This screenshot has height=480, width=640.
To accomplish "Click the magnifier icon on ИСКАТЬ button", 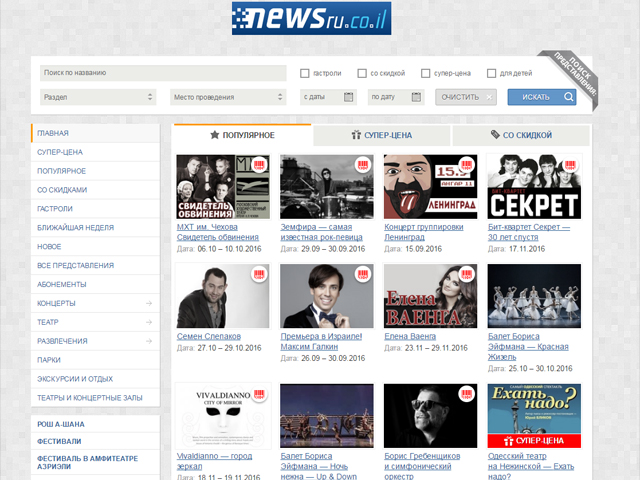I will coord(569,97).
